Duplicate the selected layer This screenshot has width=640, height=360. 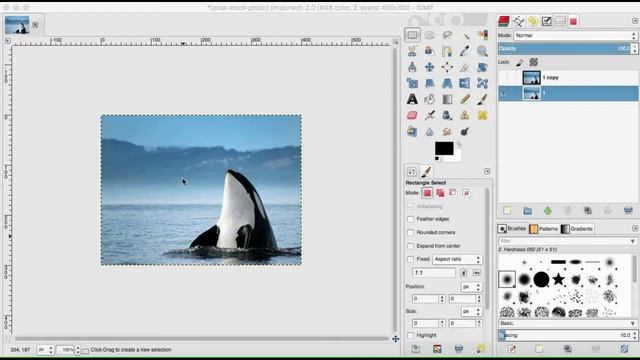pyautogui.click(x=588, y=211)
